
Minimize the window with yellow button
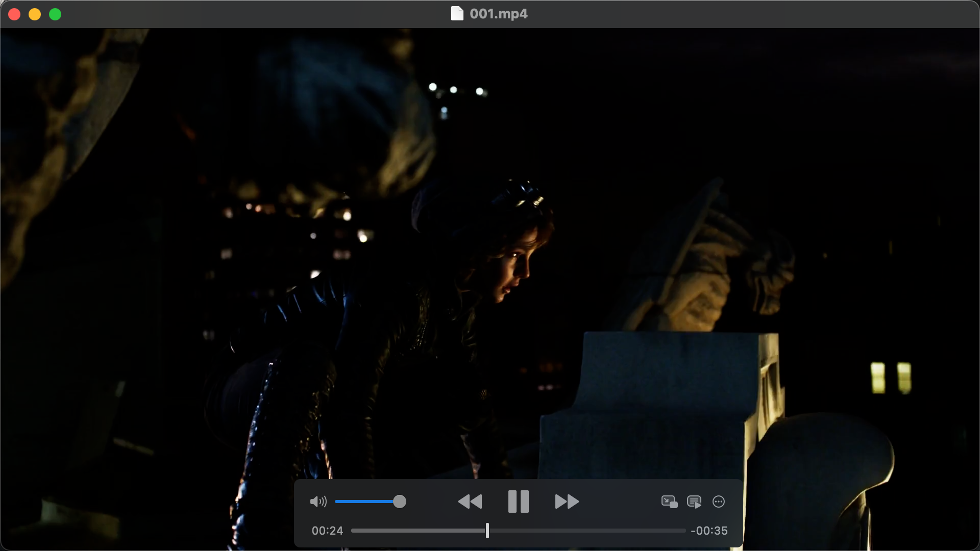click(x=35, y=14)
